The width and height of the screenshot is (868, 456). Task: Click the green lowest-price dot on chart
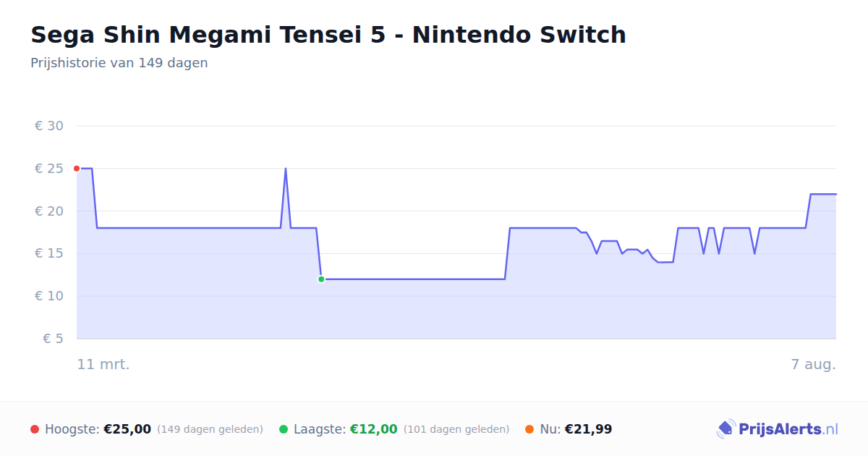pyautogui.click(x=321, y=279)
